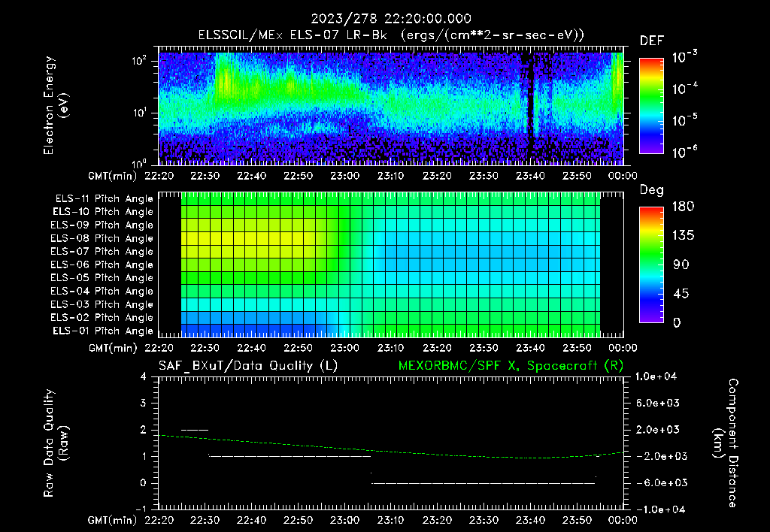Click the 22:30 tick label under the data quality plot
Viewport: 770px width, 532px height.
pos(205,520)
